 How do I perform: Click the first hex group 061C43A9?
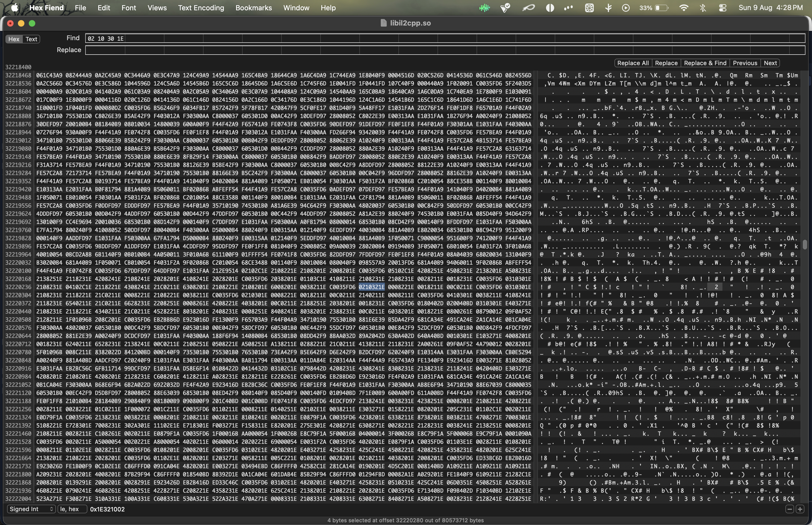[49, 75]
